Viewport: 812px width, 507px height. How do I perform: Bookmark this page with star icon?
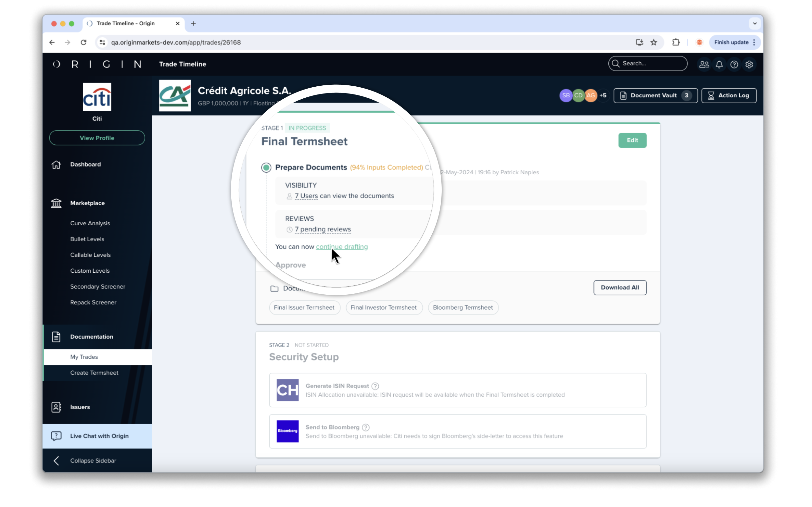(x=653, y=42)
